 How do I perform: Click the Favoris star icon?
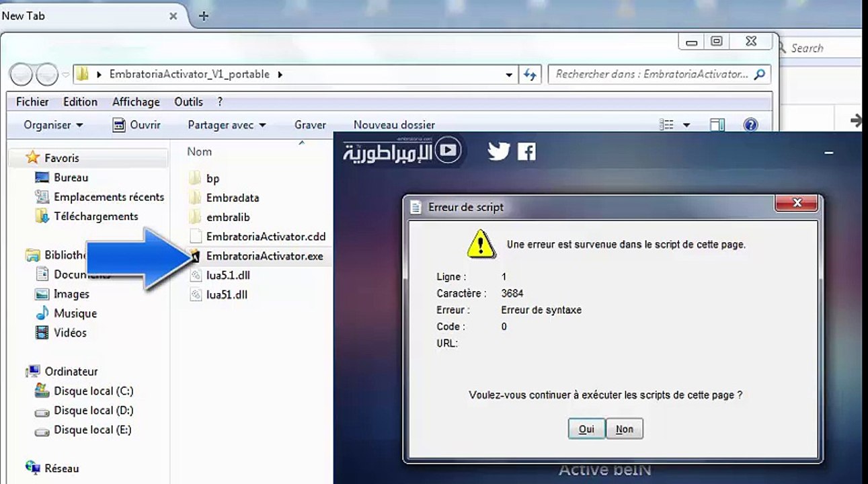click(x=32, y=158)
